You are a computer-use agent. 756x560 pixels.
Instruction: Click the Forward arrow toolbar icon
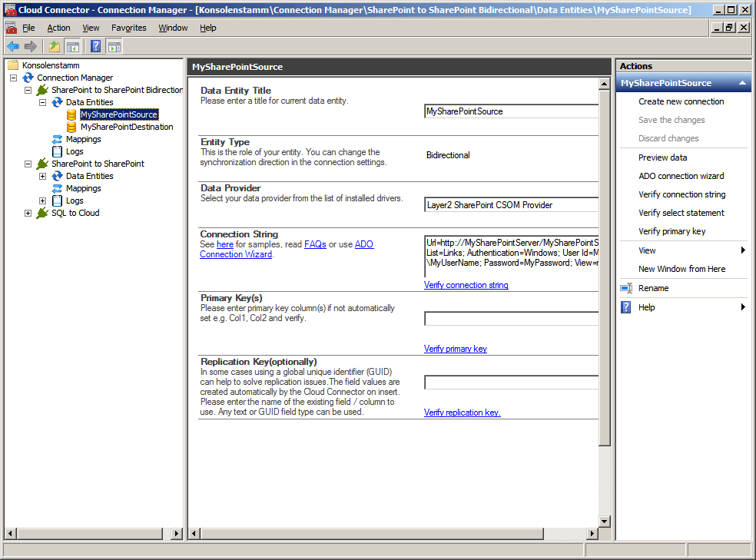pos(31,46)
